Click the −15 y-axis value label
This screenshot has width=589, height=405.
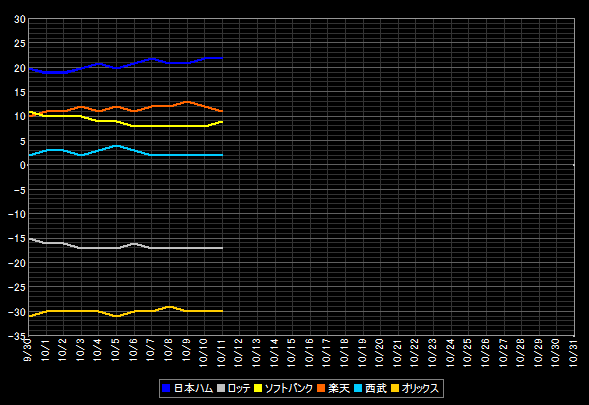pos(17,239)
